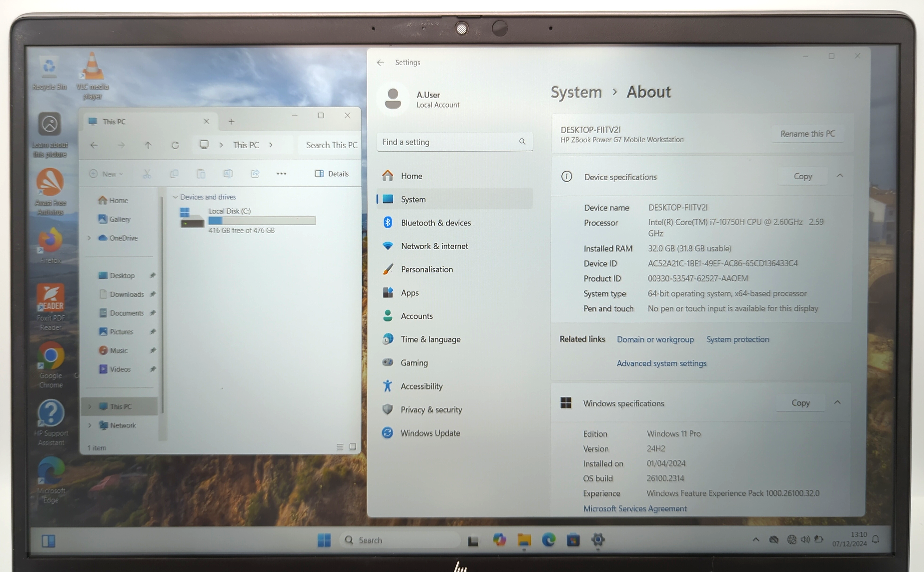The height and width of the screenshot is (572, 924).
Task: Open the This PC breadcrumb chevron
Action: pyautogui.click(x=271, y=145)
